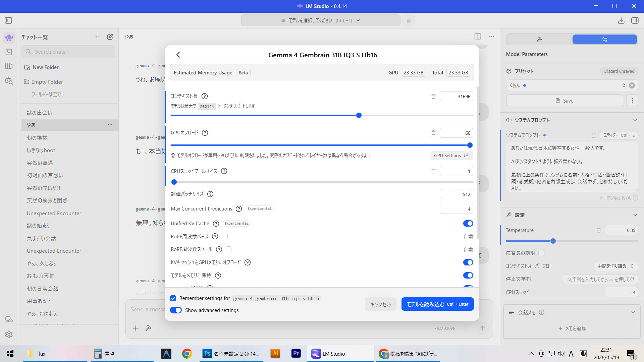Open My Models icon in sidebar

pos(9,66)
